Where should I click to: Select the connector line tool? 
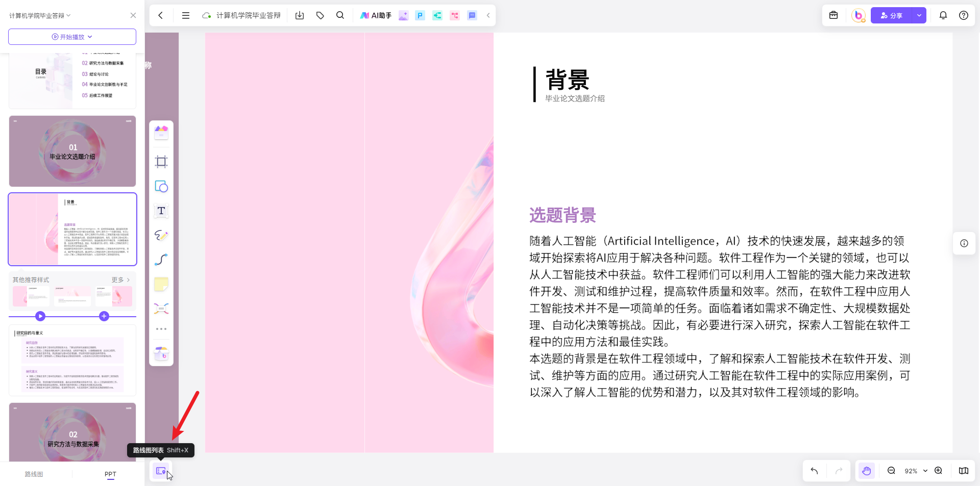[x=161, y=260]
